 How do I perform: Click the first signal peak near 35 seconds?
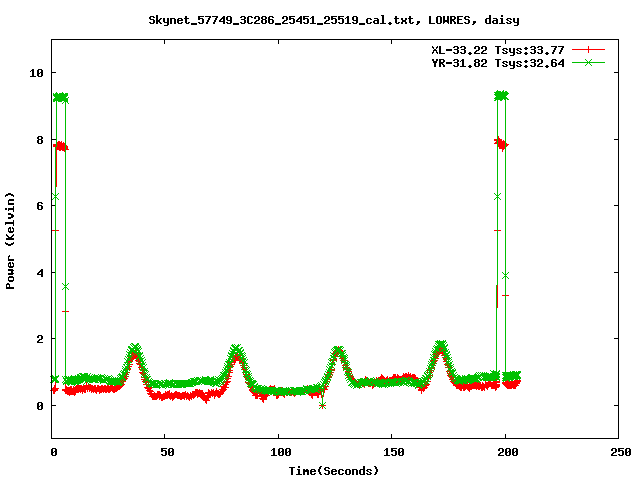coord(135,350)
